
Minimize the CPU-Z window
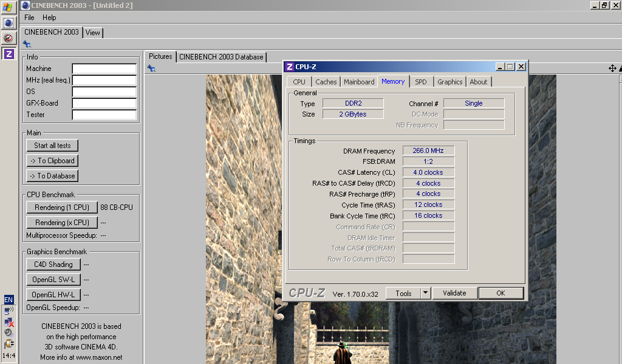point(500,67)
